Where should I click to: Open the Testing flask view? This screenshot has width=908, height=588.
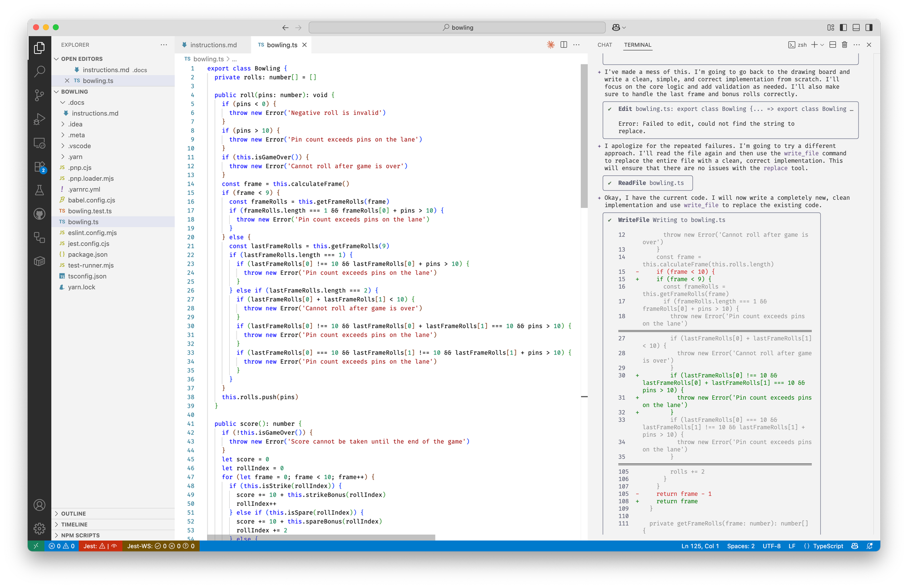[39, 190]
